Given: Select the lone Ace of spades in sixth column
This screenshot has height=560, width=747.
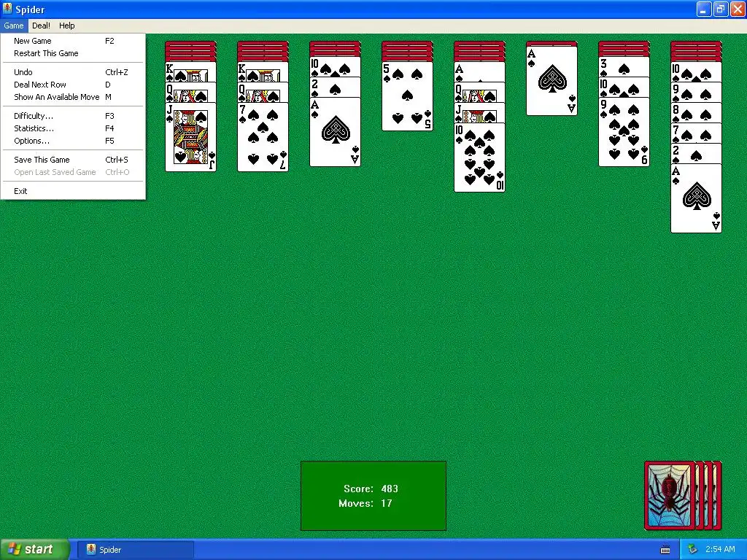Looking at the screenshot, I should (551, 81).
